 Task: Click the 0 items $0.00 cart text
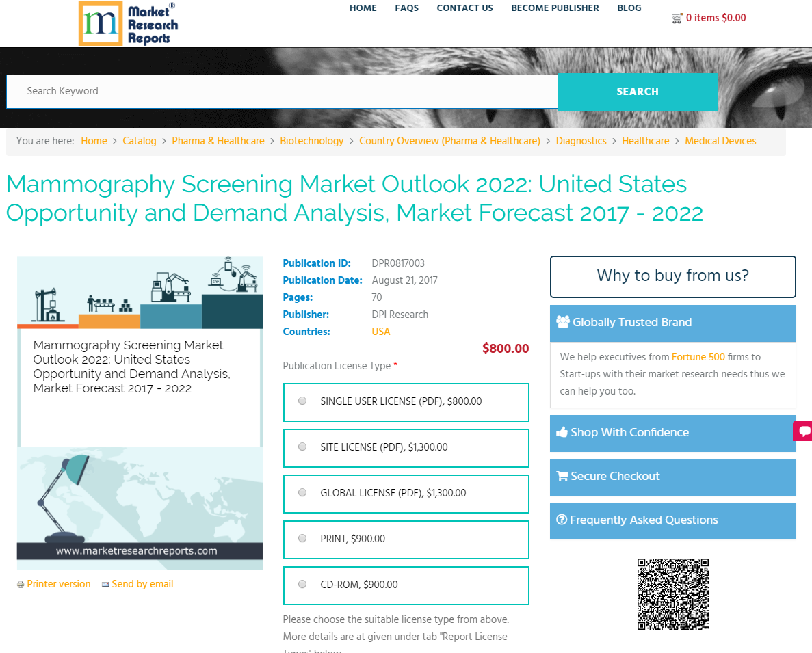click(716, 18)
